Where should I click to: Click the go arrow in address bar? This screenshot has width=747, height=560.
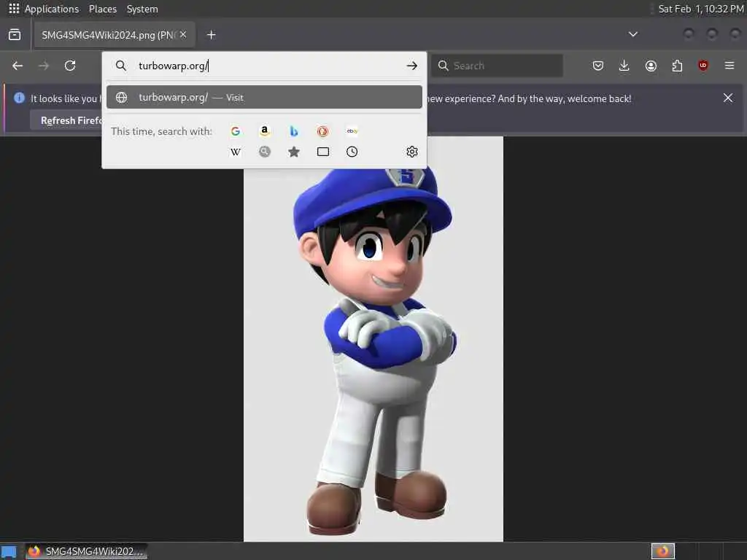click(412, 66)
